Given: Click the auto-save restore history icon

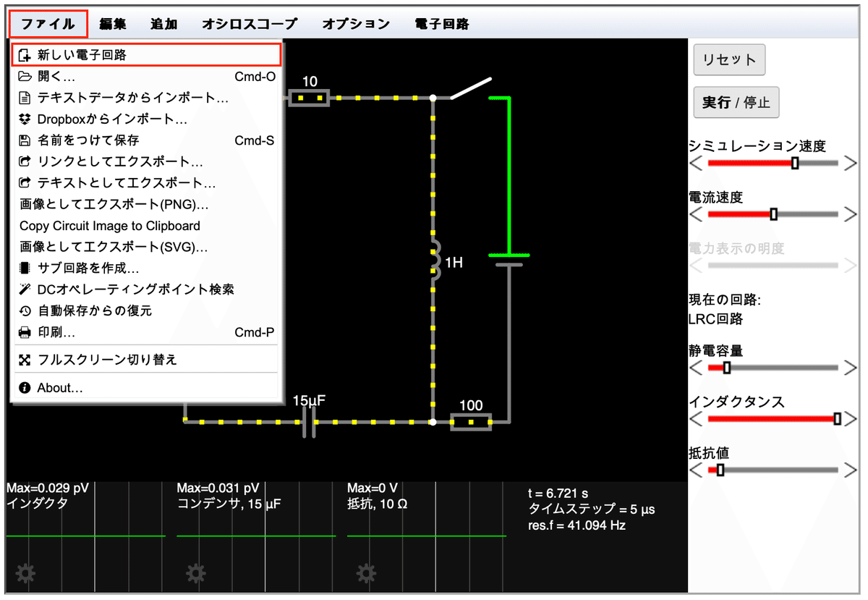Looking at the screenshot, I should [25, 310].
